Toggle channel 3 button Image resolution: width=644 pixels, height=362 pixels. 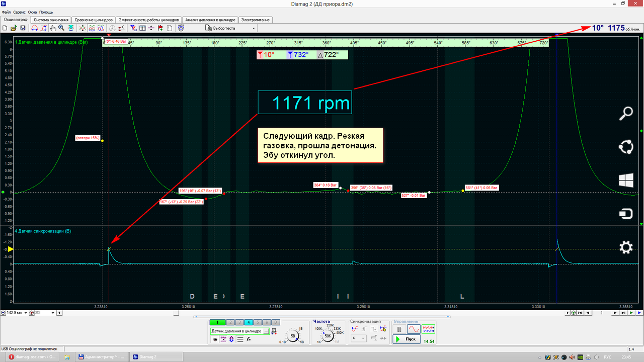239,322
